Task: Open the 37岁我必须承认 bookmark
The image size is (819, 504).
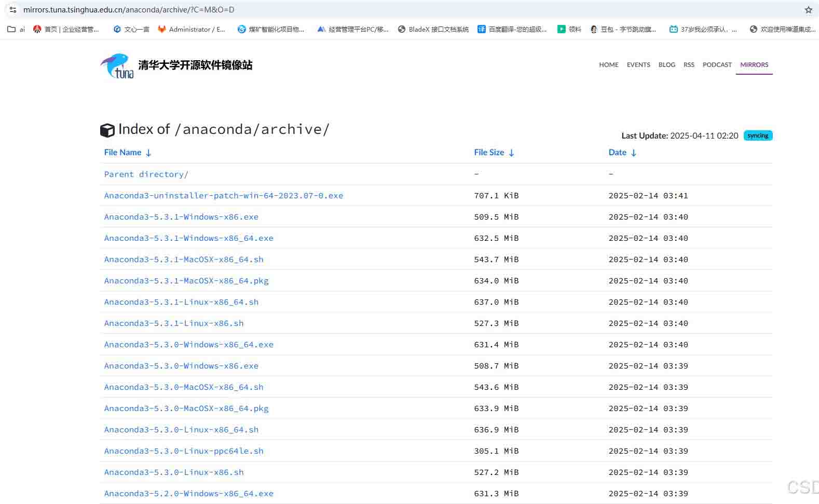Action: [703, 30]
